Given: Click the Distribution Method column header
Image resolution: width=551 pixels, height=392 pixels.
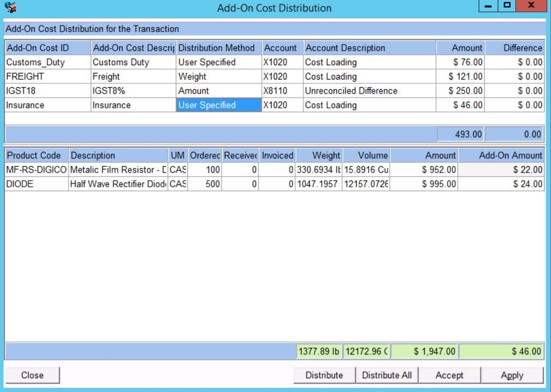Looking at the screenshot, I should pyautogui.click(x=219, y=48).
